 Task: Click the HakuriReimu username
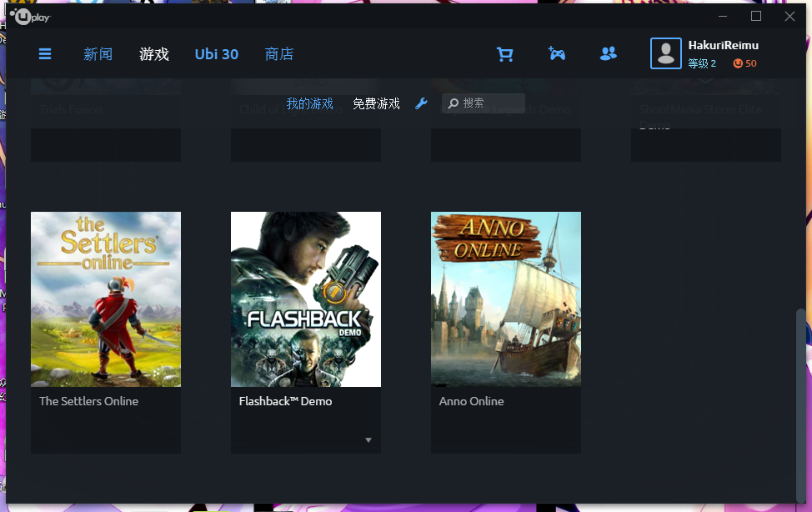pyautogui.click(x=723, y=46)
